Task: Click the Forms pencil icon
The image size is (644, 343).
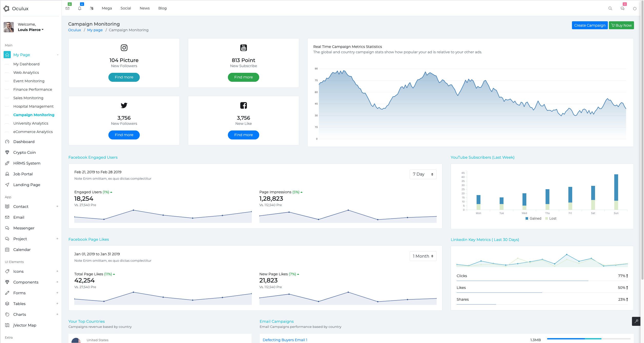Action: click(x=7, y=293)
